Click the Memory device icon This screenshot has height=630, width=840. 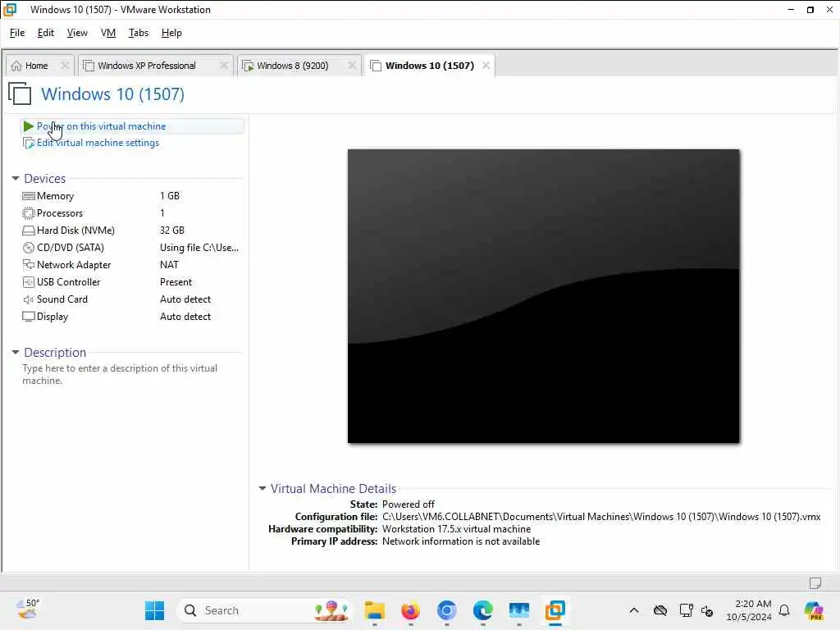pyautogui.click(x=29, y=196)
